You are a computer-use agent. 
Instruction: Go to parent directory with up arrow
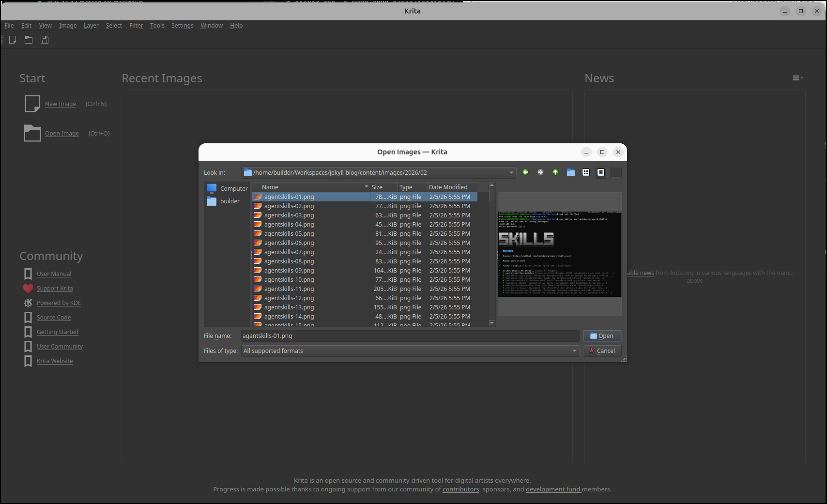coord(555,172)
